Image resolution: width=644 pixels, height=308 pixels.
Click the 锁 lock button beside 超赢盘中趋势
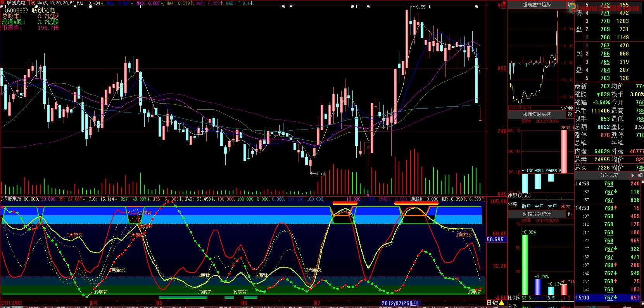pos(570,5)
